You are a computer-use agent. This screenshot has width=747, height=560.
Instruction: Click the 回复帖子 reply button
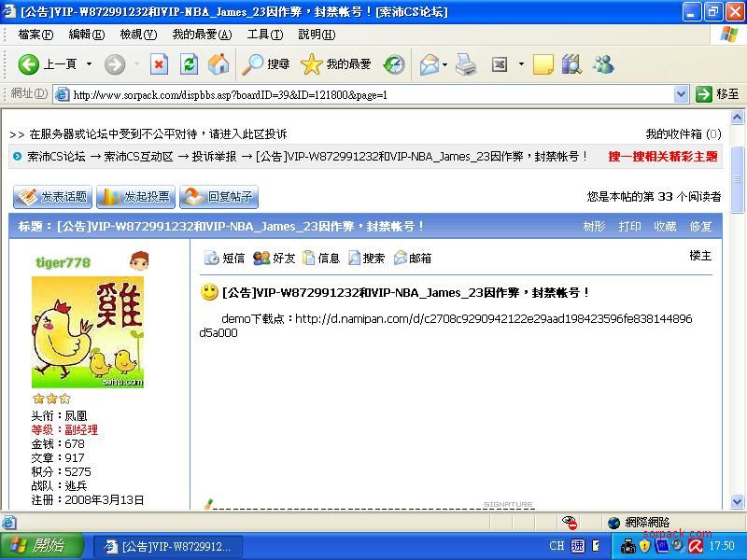click(218, 197)
